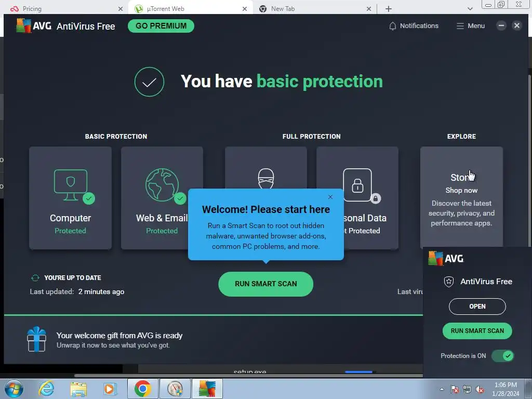The height and width of the screenshot is (399, 532).
Task: Open 'Your welcome gift from AVG is ready'
Action: [x=119, y=336]
